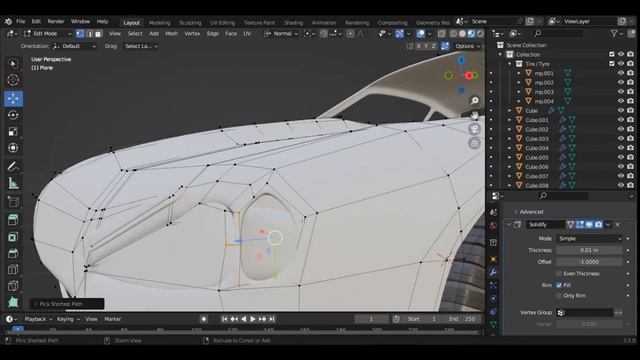Open the timeline Playback menu
This screenshot has height=360, width=640.
[38, 319]
